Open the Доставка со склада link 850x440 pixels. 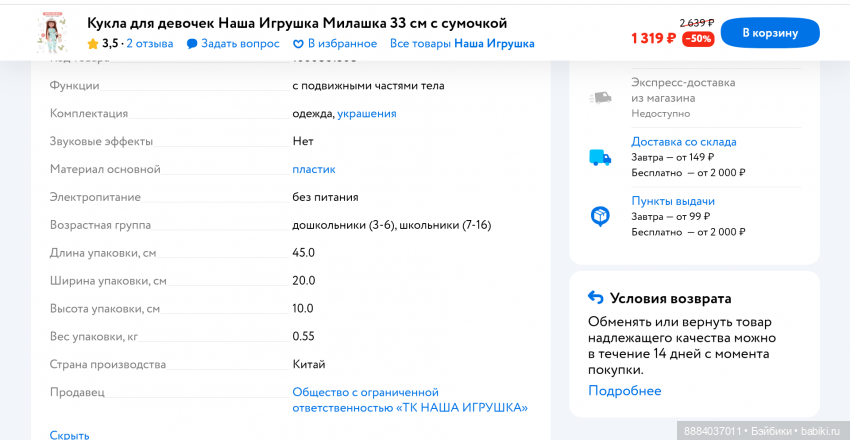pos(683,142)
